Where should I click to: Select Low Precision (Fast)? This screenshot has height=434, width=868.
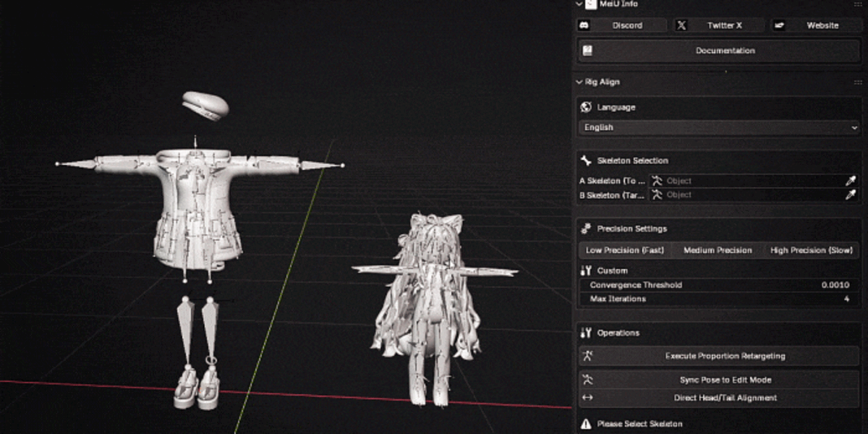[x=624, y=250]
